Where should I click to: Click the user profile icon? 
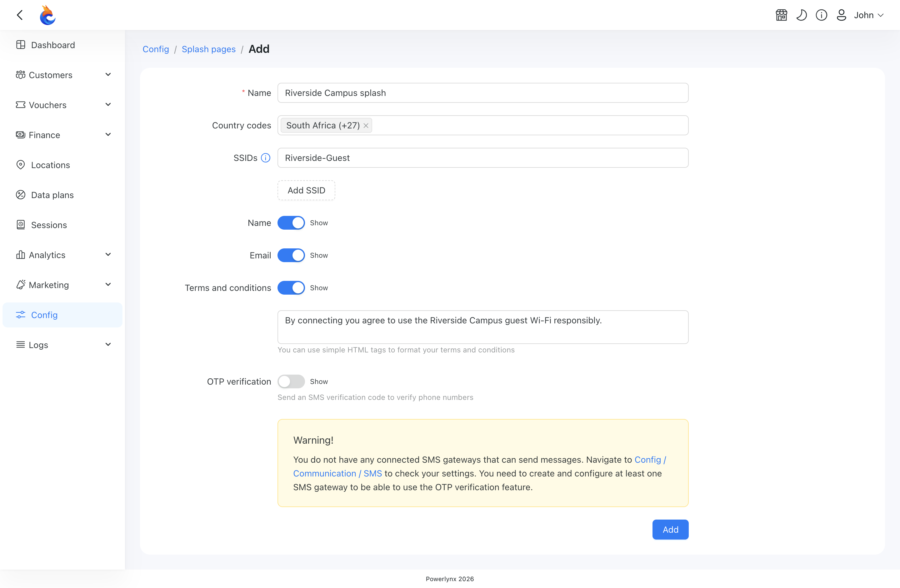point(841,15)
